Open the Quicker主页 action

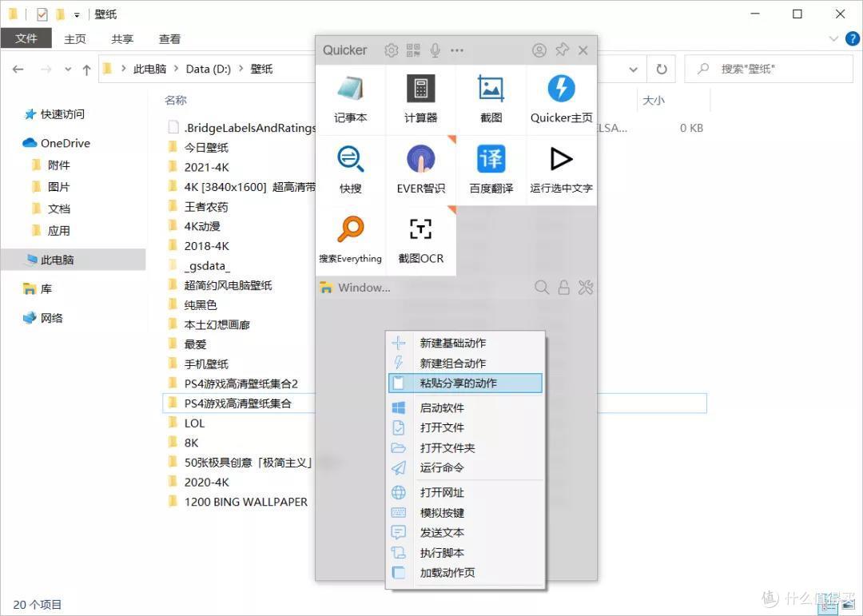(562, 100)
